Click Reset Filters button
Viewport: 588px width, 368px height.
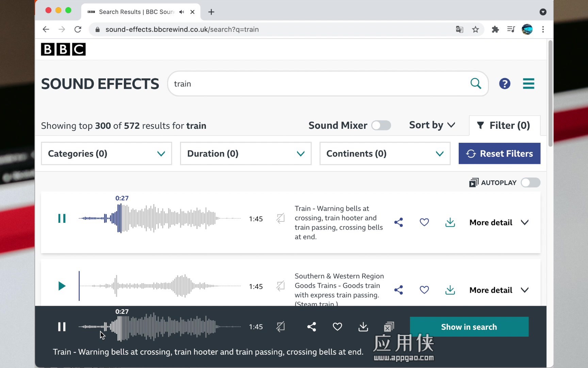tap(500, 154)
